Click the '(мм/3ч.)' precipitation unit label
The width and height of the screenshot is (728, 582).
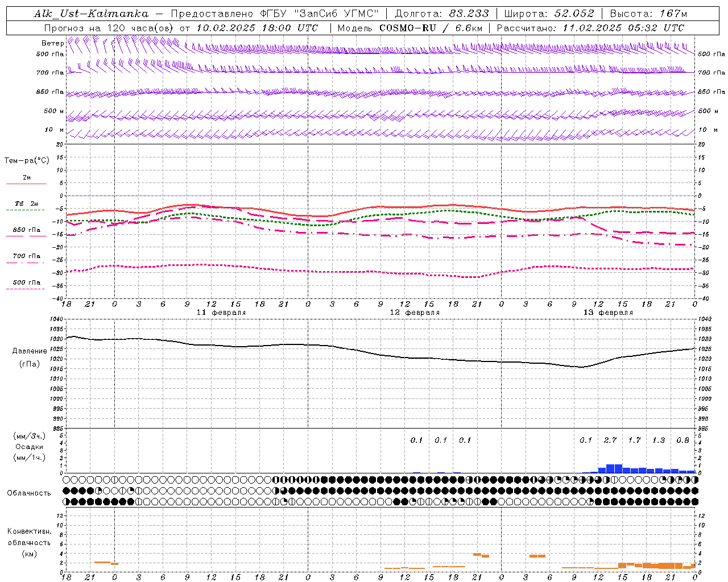coord(30,436)
